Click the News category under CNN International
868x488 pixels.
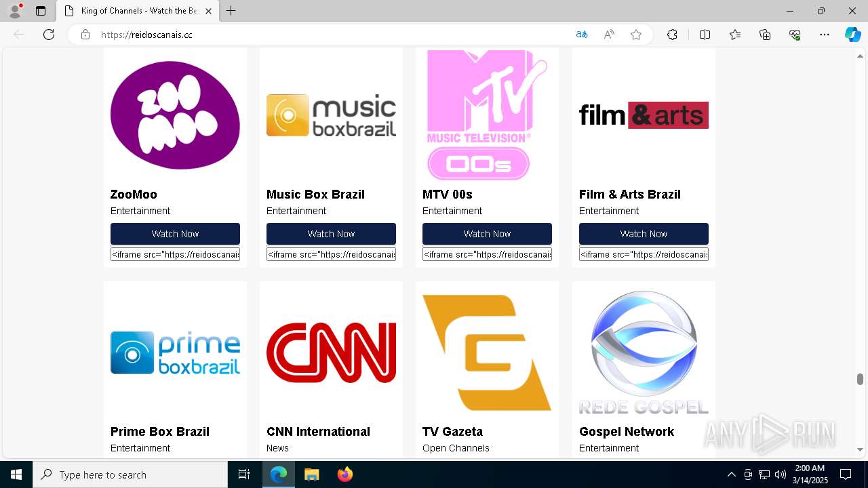pyautogui.click(x=277, y=448)
